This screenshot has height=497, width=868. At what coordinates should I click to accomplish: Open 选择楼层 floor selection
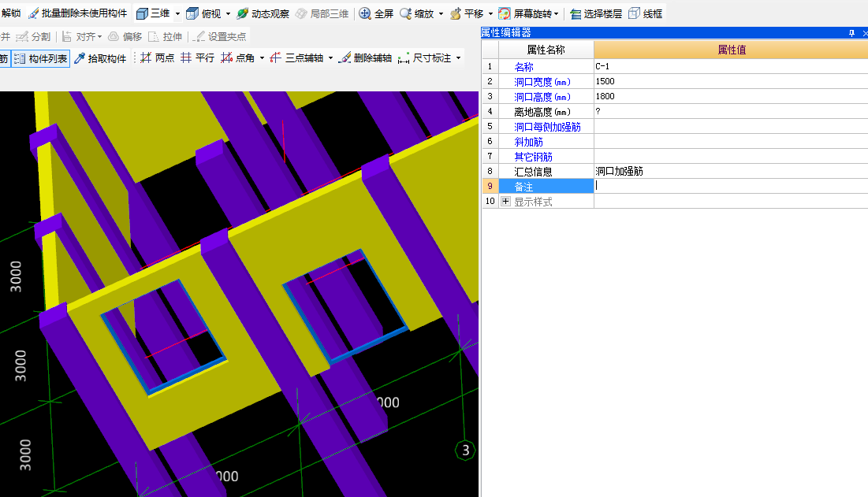(596, 13)
